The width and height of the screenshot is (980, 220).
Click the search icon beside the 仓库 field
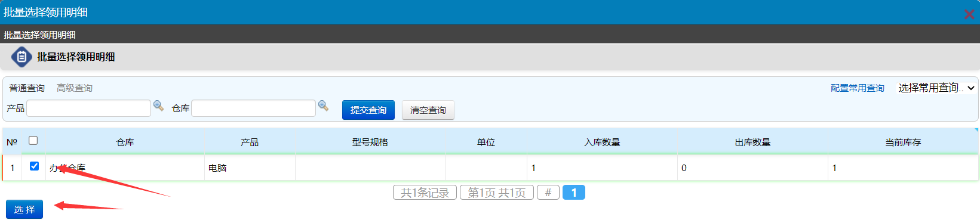(323, 106)
